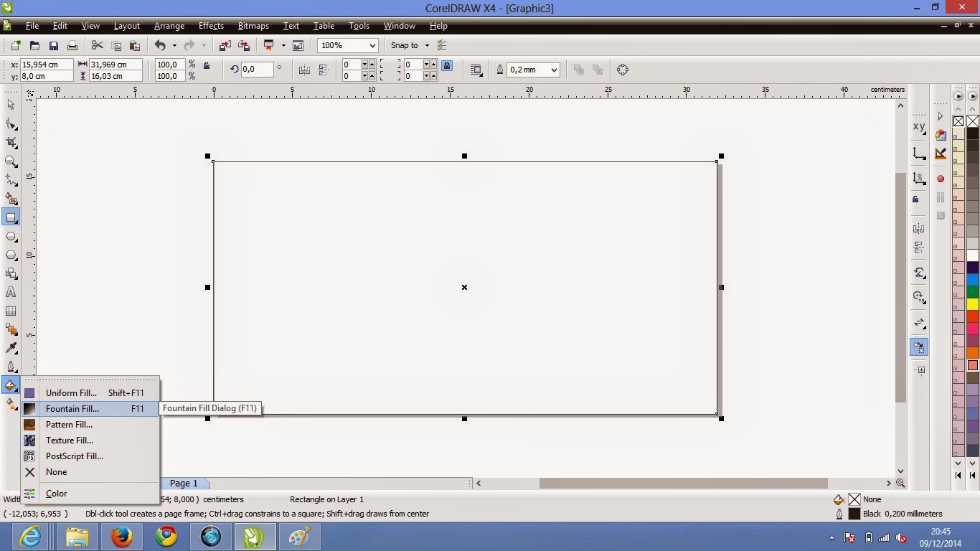Click the rotation angle field

point(257,70)
